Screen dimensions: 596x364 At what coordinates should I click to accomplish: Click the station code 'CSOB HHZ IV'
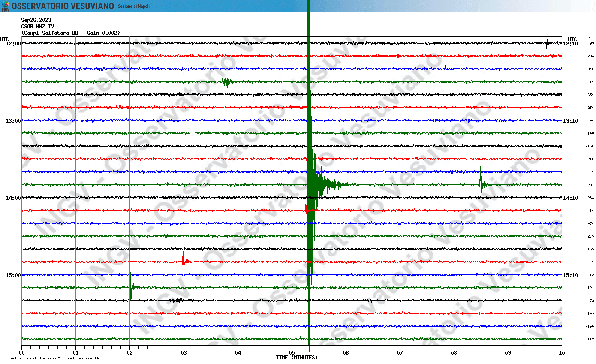coord(38,27)
